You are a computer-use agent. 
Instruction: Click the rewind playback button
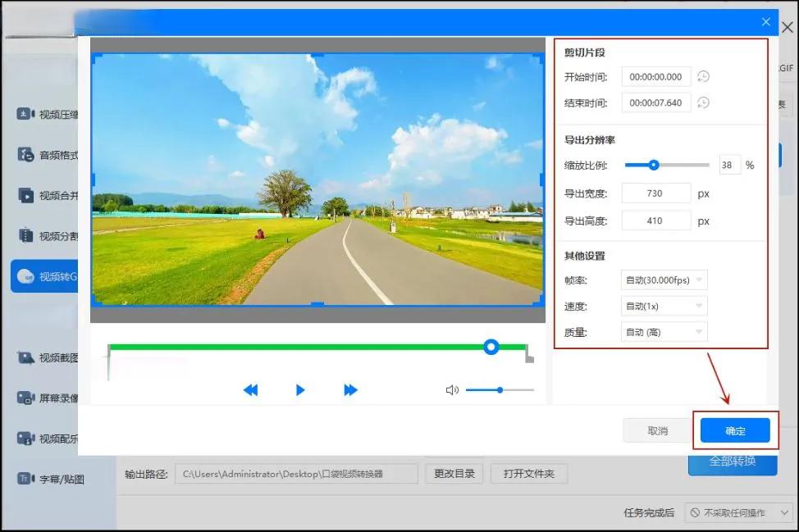point(251,390)
